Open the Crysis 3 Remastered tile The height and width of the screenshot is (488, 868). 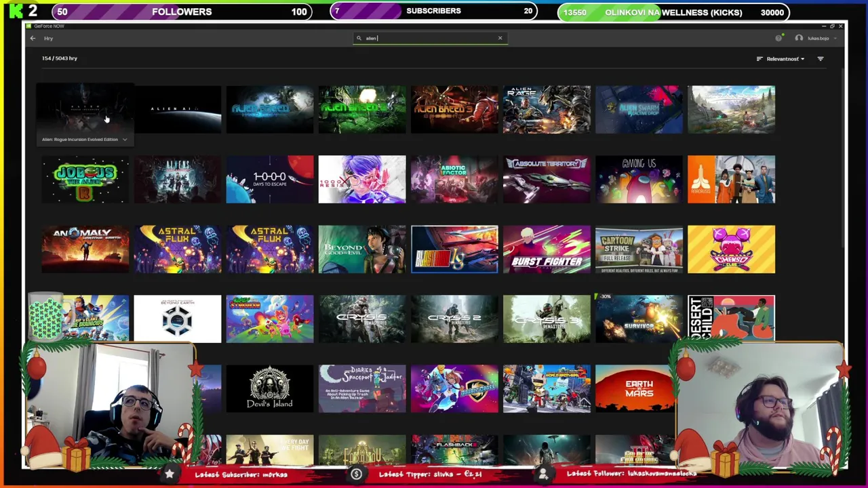[x=547, y=319]
